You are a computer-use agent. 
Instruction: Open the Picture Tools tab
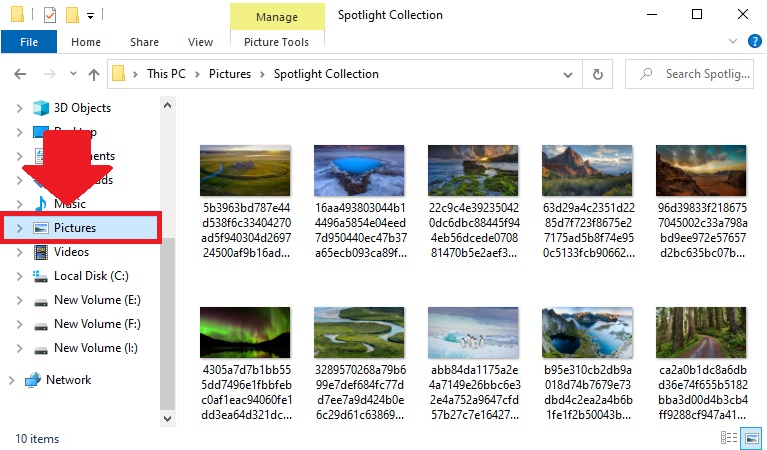[x=276, y=42]
